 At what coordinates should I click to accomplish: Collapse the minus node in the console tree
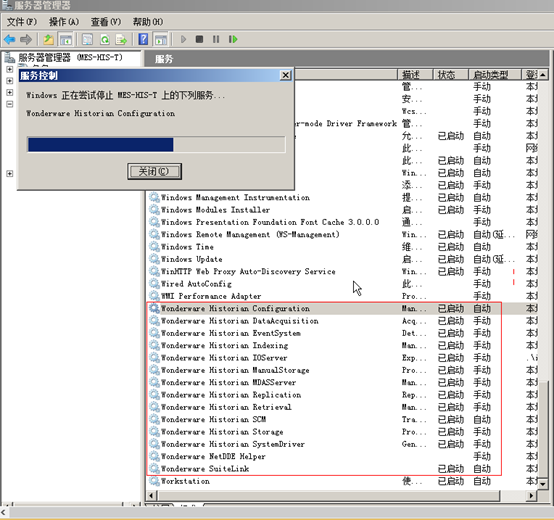pos(10,104)
